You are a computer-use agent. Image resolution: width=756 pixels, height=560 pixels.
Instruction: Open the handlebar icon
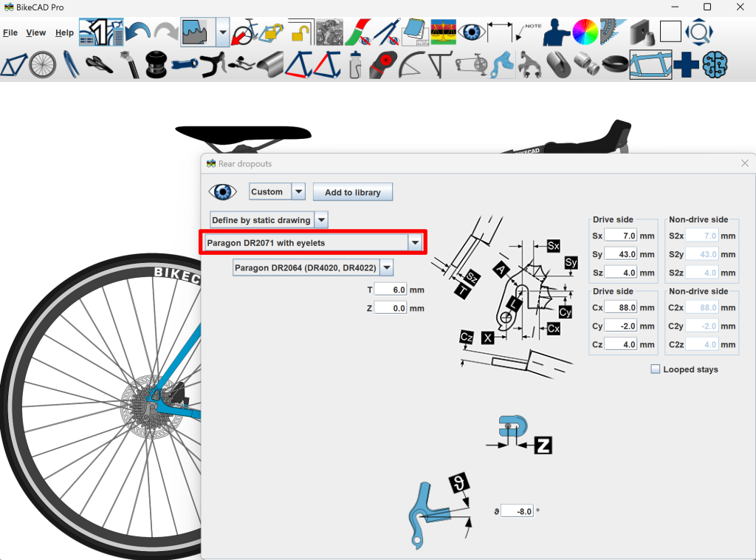pos(215,65)
